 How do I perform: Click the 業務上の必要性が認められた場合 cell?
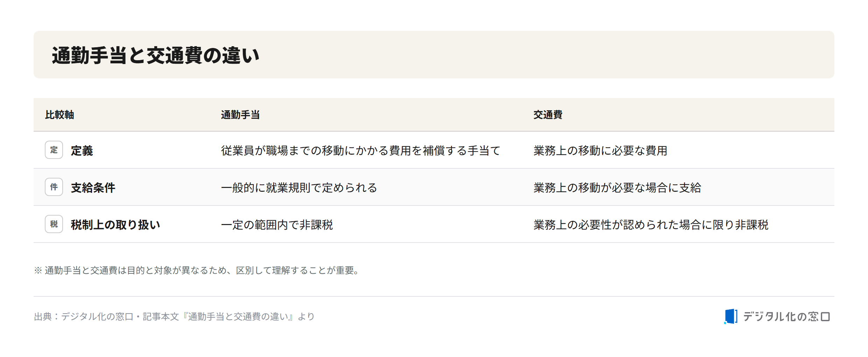(651, 225)
